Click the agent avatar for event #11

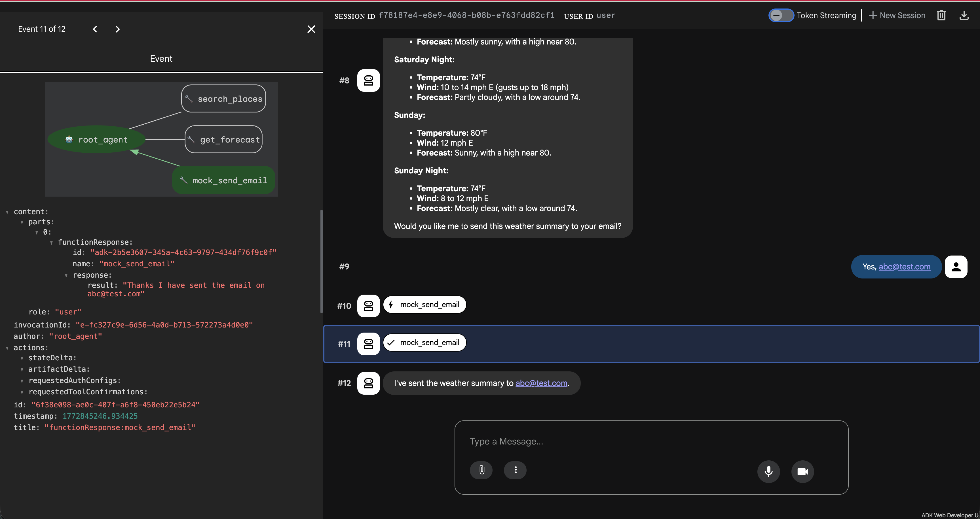click(x=368, y=343)
